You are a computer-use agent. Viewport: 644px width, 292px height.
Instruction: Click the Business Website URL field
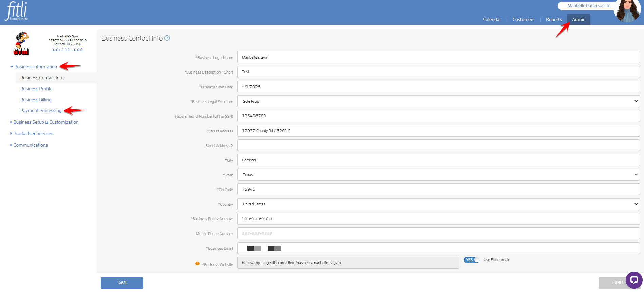pos(348,263)
